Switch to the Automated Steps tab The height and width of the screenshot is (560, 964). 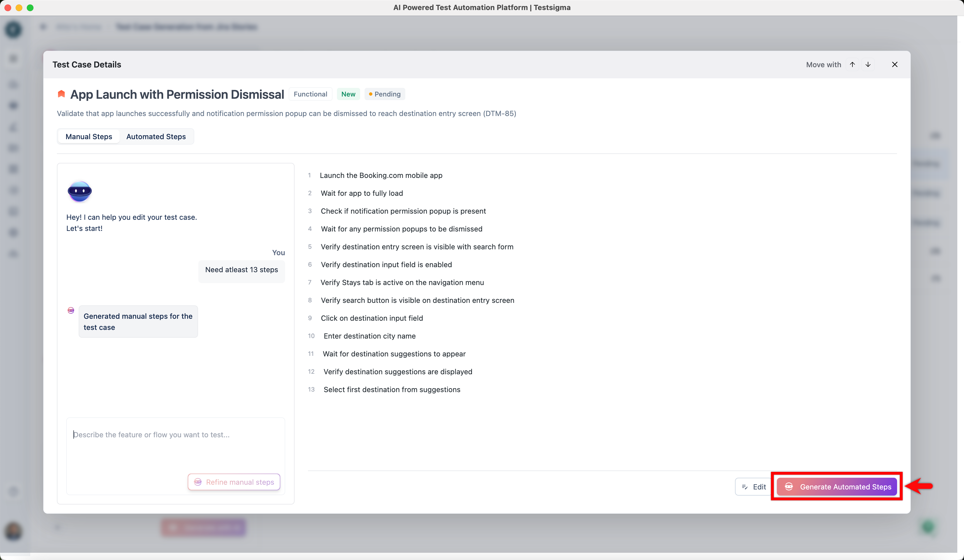click(x=156, y=136)
